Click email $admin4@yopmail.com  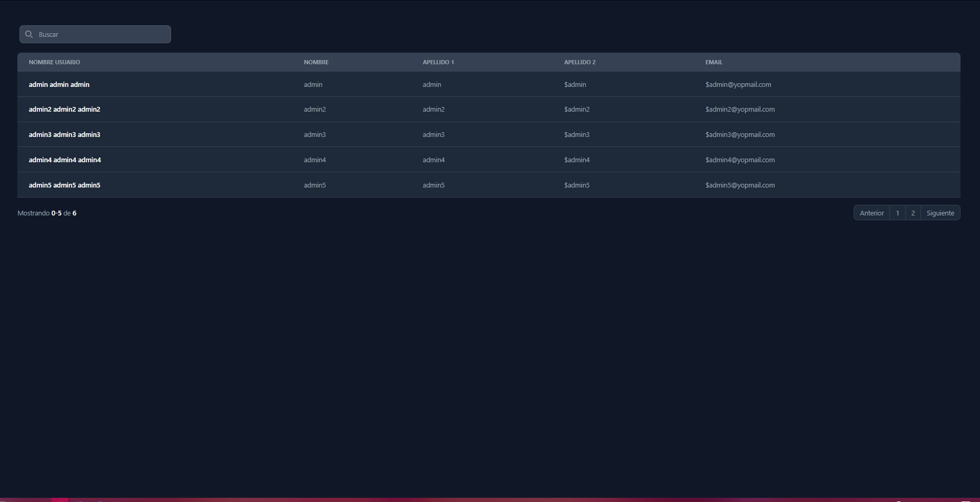(740, 160)
